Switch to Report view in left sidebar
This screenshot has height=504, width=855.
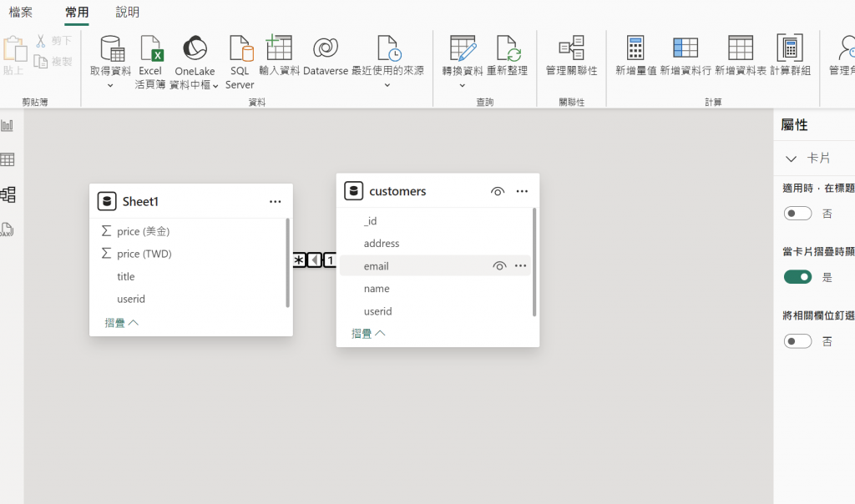point(8,125)
